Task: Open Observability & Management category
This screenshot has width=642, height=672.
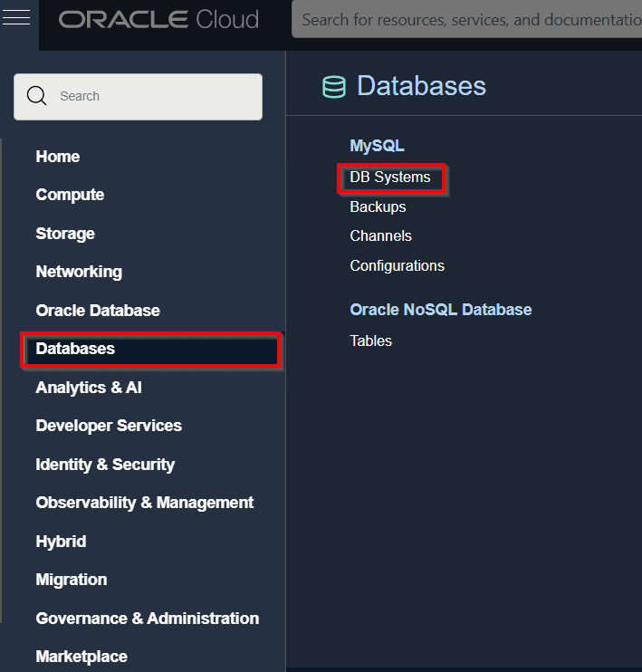Action: [x=145, y=503]
